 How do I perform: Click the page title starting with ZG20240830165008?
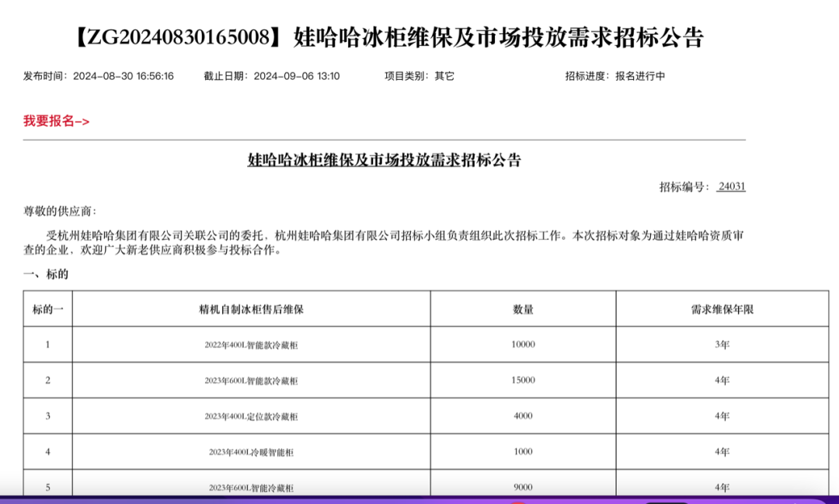coord(389,38)
